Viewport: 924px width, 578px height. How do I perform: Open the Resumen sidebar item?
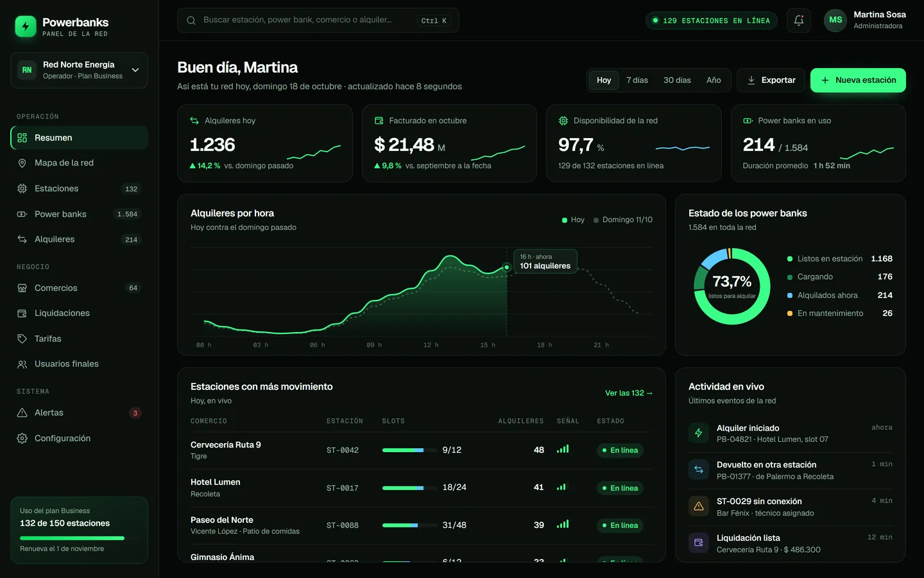[x=79, y=138]
